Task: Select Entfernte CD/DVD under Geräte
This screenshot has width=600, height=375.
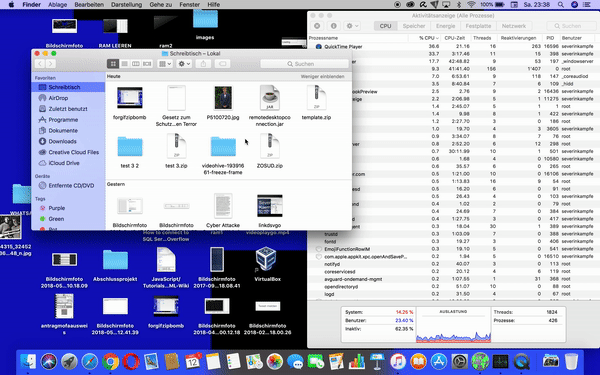Action: (71, 186)
